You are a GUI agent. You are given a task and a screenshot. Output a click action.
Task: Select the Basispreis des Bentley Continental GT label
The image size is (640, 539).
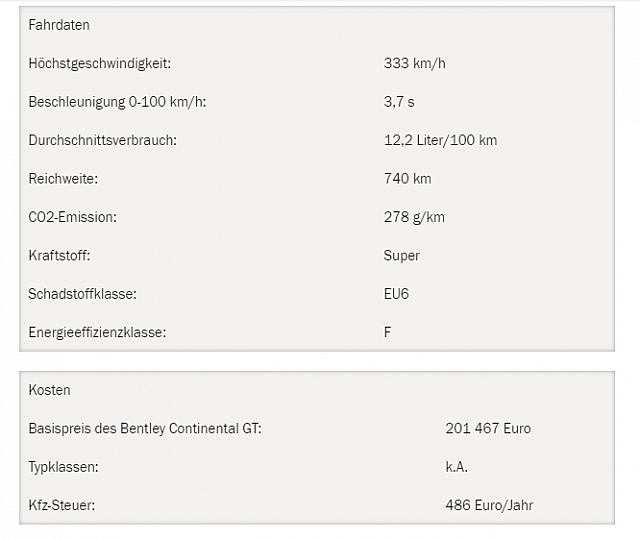pyautogui.click(x=145, y=428)
